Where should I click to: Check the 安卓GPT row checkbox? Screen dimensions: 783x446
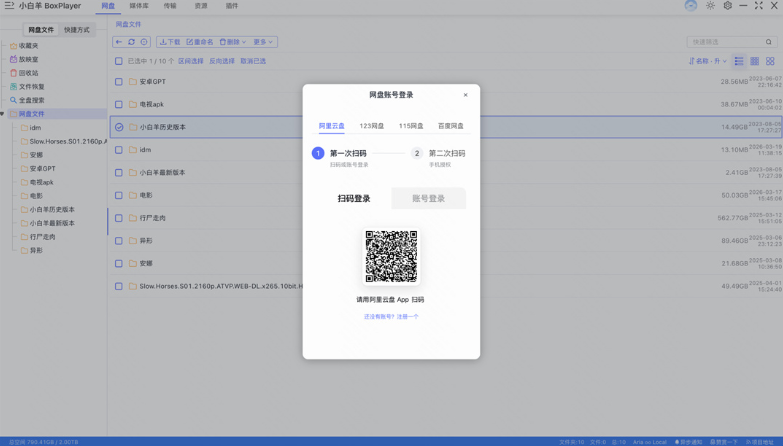(118, 81)
